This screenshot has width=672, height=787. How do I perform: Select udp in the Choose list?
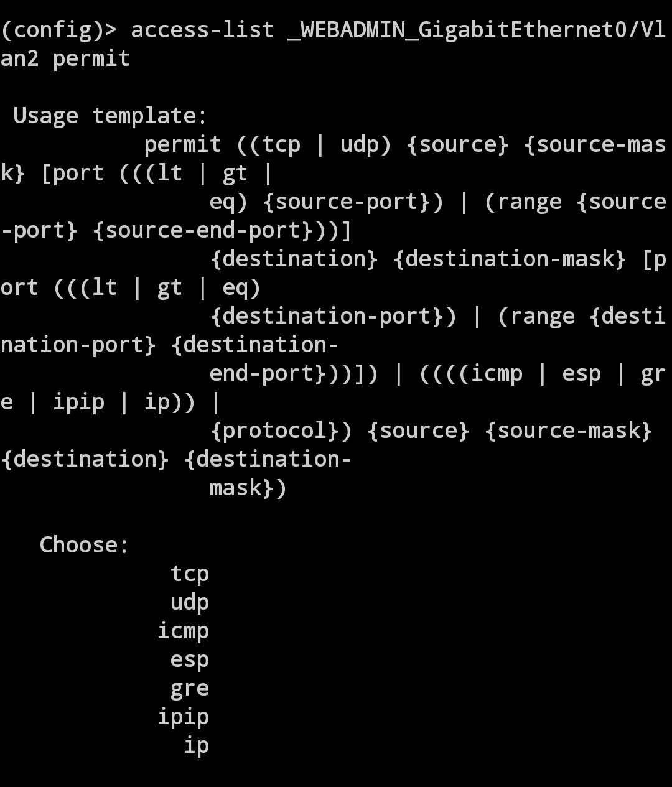coord(190,602)
